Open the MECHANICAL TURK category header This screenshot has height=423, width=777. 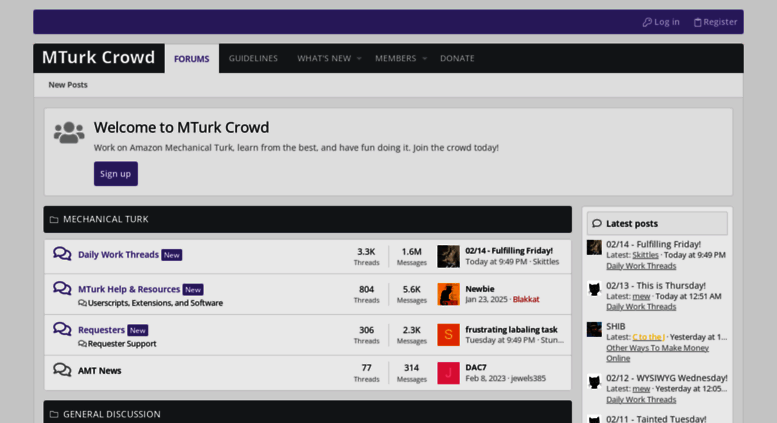point(106,219)
